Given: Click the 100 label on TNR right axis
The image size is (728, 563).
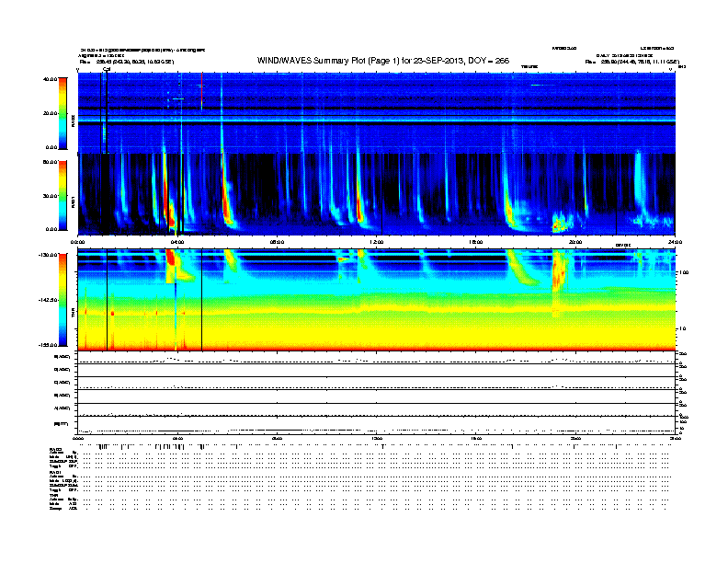Looking at the screenshot, I should [x=684, y=272].
